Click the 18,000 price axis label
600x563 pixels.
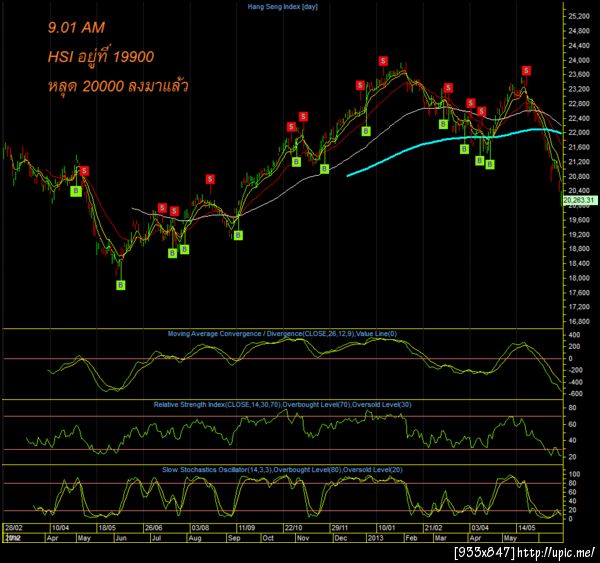click(x=579, y=278)
